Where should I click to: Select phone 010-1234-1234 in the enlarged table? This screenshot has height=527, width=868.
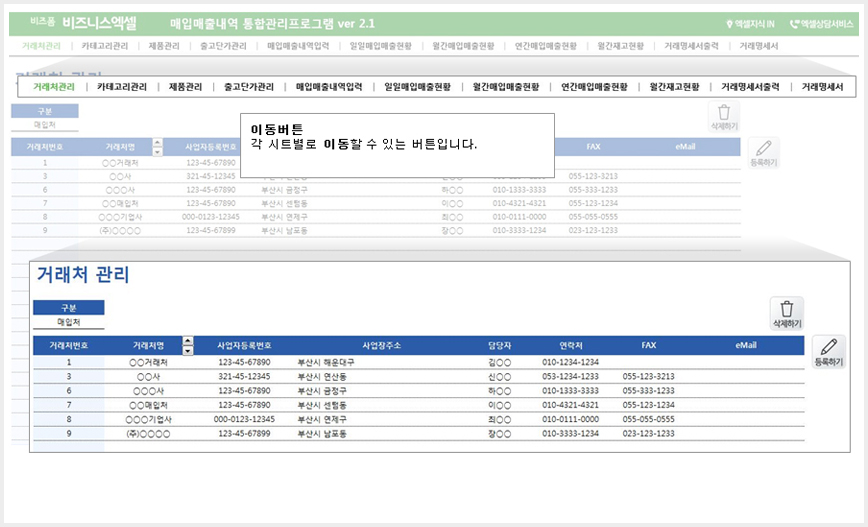(x=570, y=362)
